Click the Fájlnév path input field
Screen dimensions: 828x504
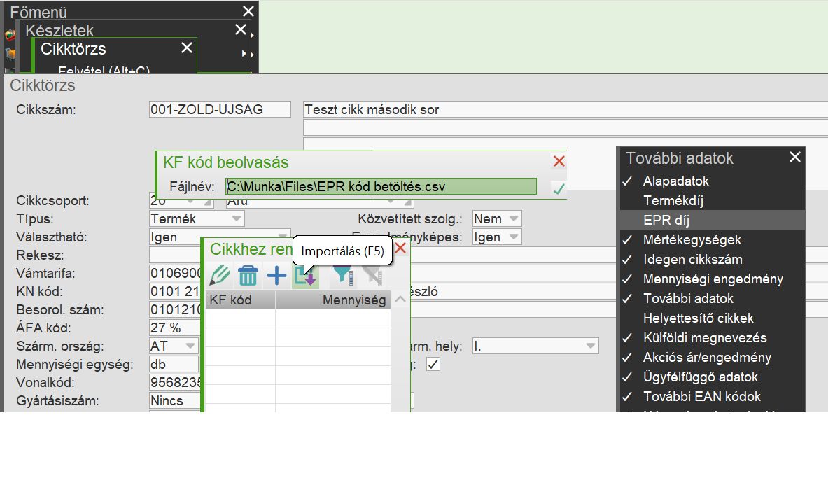[381, 186]
